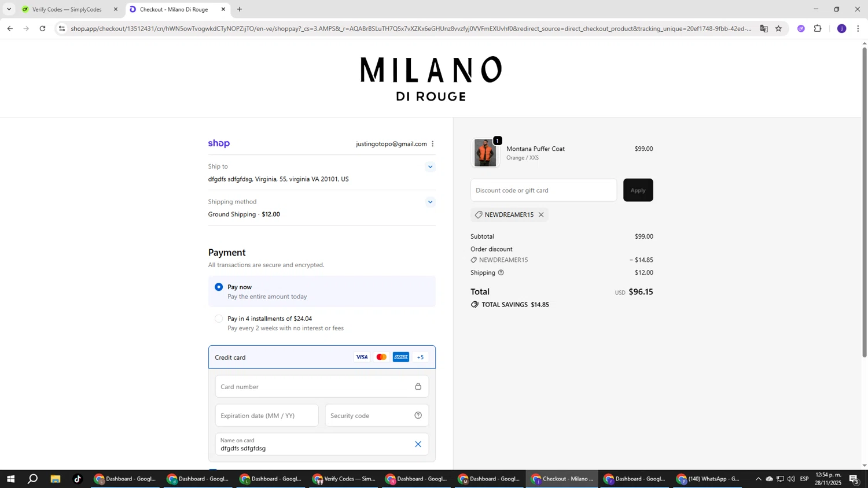Remove the NEWDREAMER15 discount code
Screen dimensions: 868x488
[x=541, y=215]
